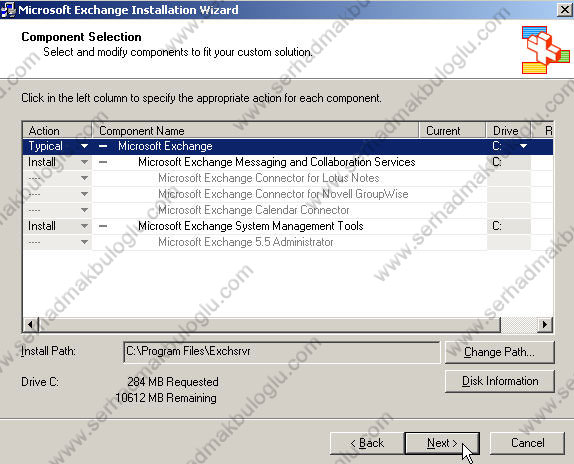574x464 pixels.
Task: Click the '284 MB Requested' text
Action: pos(173,382)
